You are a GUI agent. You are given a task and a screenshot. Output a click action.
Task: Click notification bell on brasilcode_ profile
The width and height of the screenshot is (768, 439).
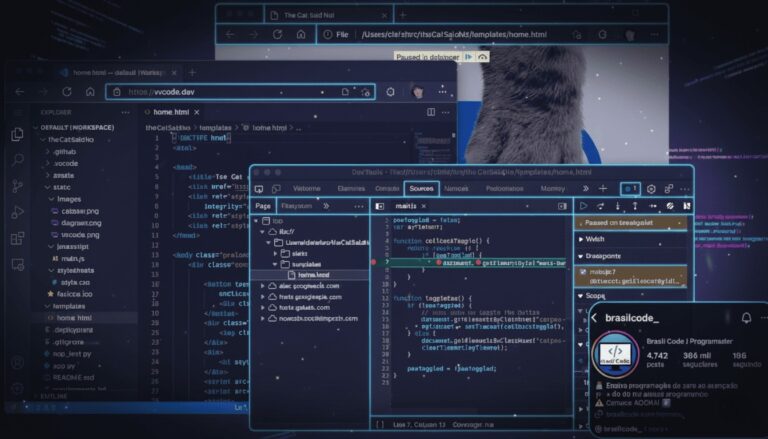pos(746,318)
